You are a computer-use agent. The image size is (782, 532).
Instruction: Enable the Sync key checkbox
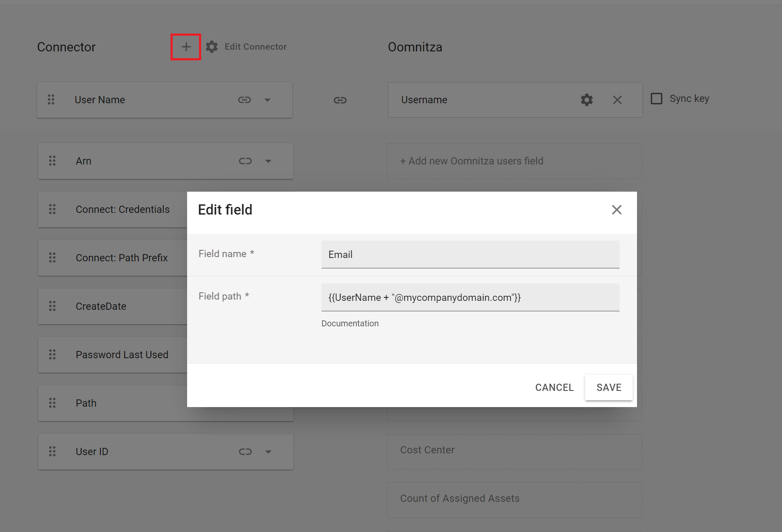coord(657,99)
